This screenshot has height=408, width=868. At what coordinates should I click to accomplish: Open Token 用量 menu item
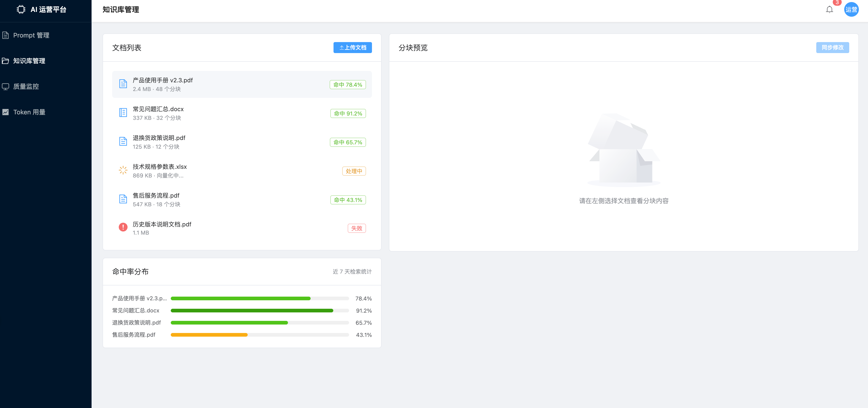(x=46, y=112)
